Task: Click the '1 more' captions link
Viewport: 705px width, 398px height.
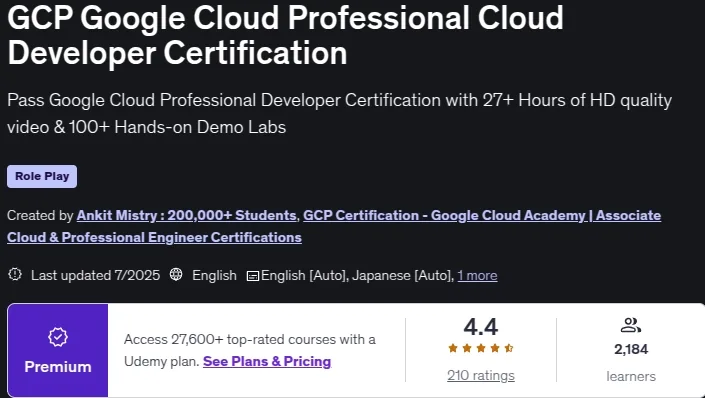Action: [x=477, y=275]
